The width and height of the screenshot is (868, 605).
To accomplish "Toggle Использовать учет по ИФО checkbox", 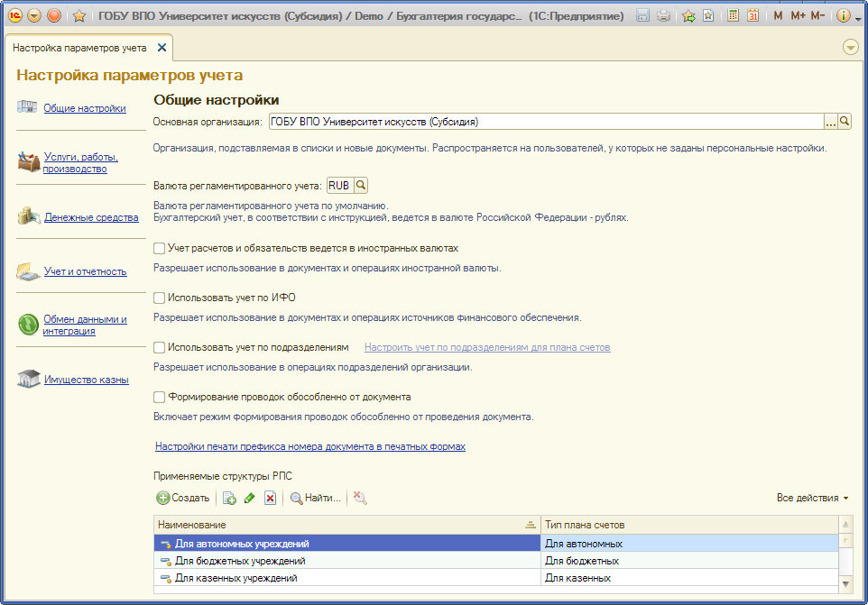I will [159, 298].
